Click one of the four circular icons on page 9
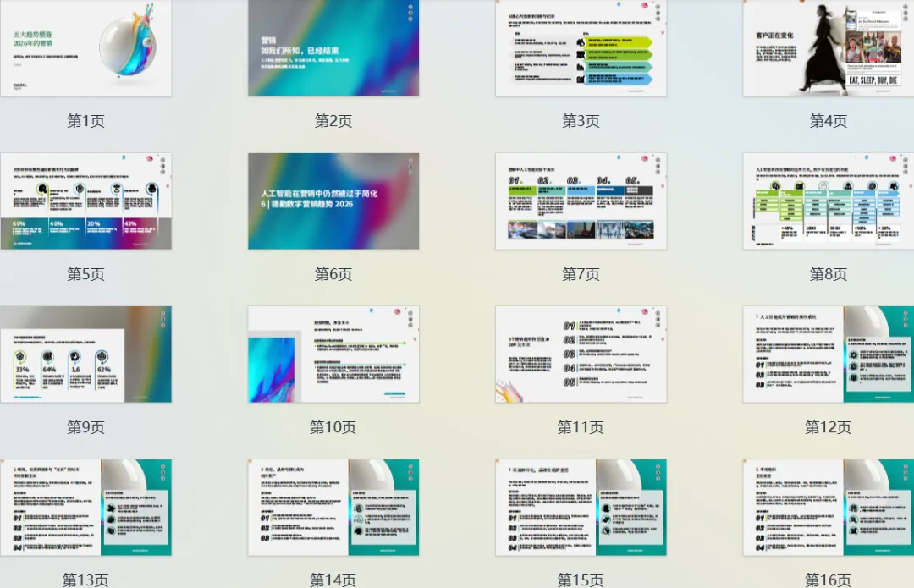The width and height of the screenshot is (914, 588). click(19, 356)
